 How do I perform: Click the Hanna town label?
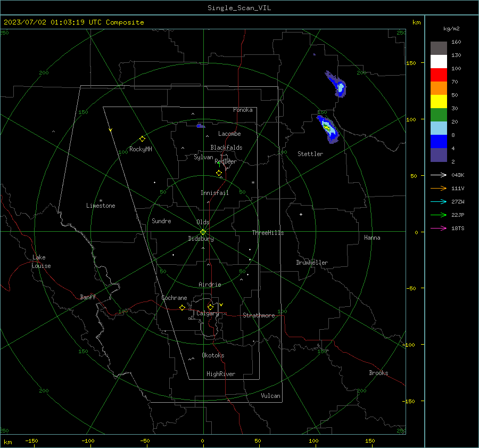point(372,238)
